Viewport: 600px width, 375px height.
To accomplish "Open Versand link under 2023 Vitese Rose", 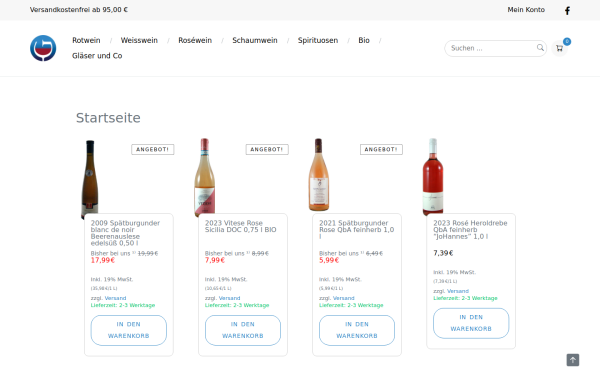I will [x=229, y=298].
